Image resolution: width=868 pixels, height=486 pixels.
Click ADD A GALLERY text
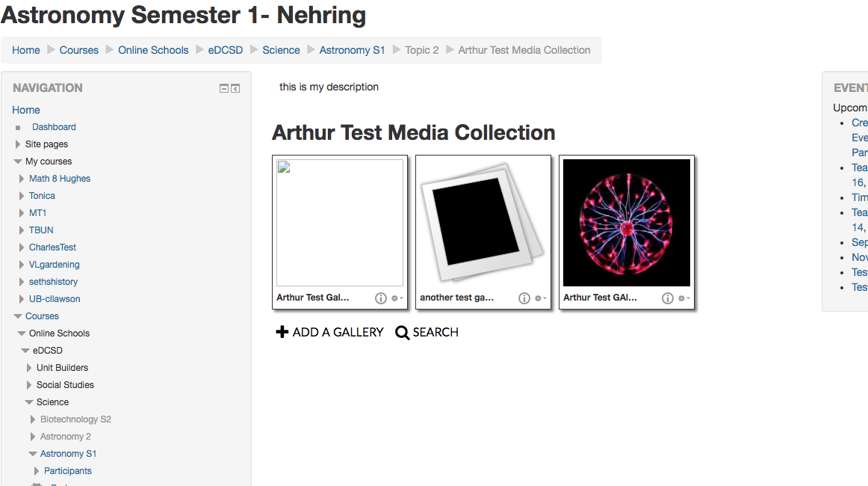(338, 332)
